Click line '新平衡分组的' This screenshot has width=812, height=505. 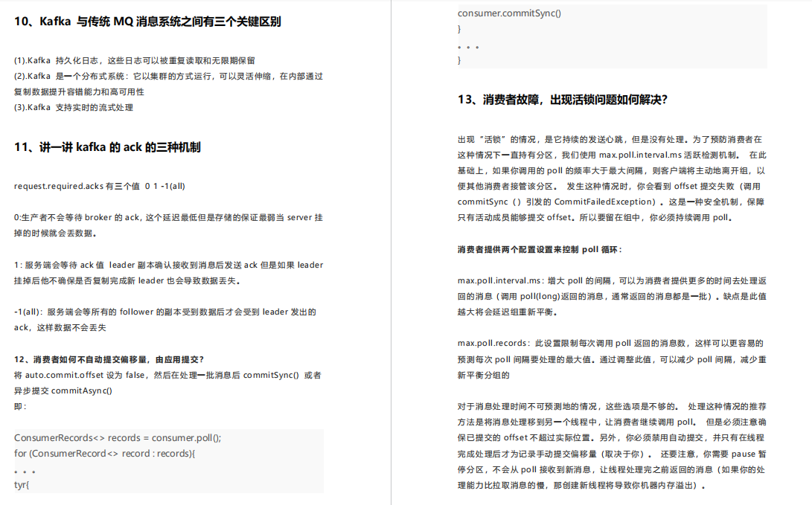(x=483, y=375)
